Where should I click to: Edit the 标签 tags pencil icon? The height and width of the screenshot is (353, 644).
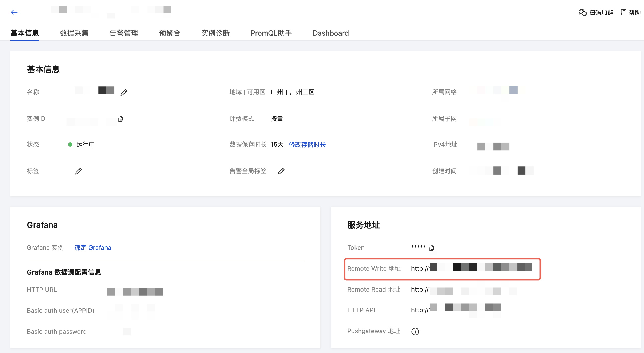click(78, 171)
